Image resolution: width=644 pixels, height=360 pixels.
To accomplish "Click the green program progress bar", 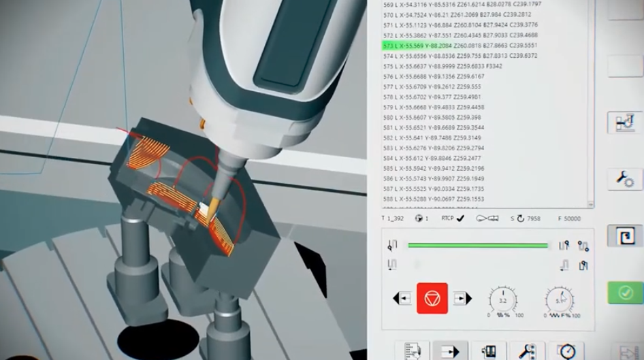I will pyautogui.click(x=477, y=246).
